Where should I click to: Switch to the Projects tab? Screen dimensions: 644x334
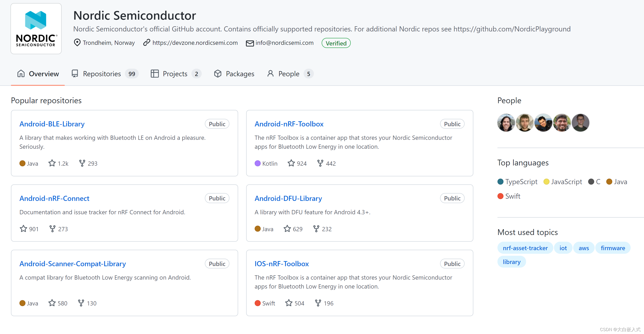coord(175,74)
